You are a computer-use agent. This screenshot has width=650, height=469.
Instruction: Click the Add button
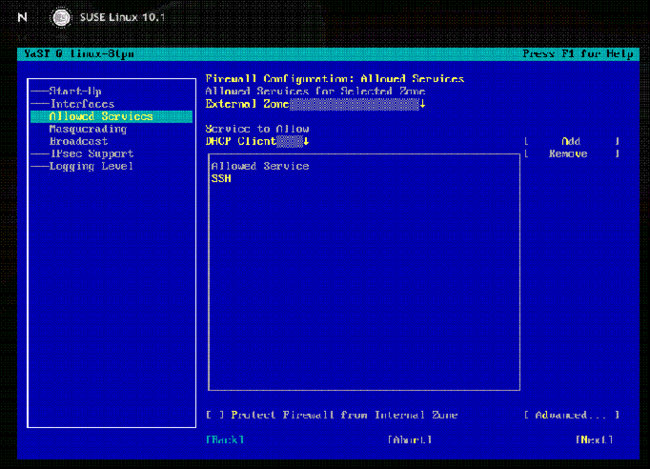click(572, 141)
